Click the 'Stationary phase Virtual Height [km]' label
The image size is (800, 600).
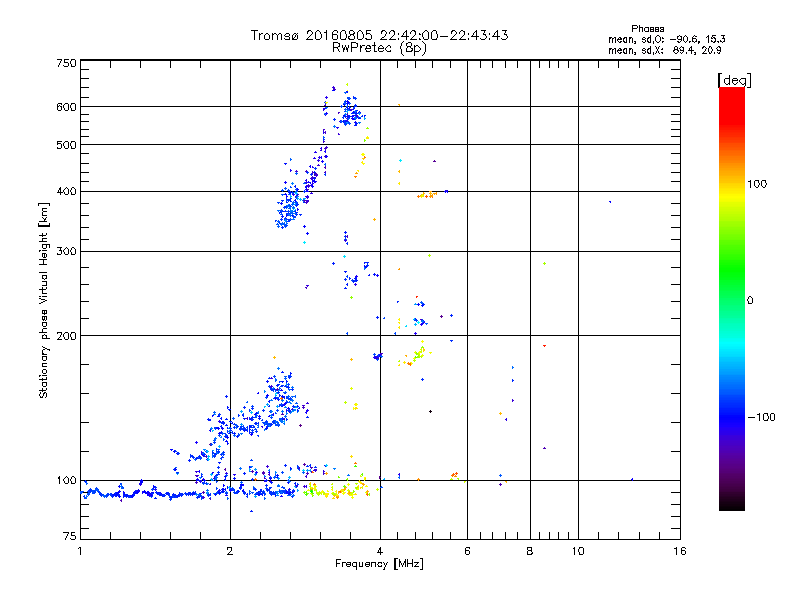tap(44, 301)
